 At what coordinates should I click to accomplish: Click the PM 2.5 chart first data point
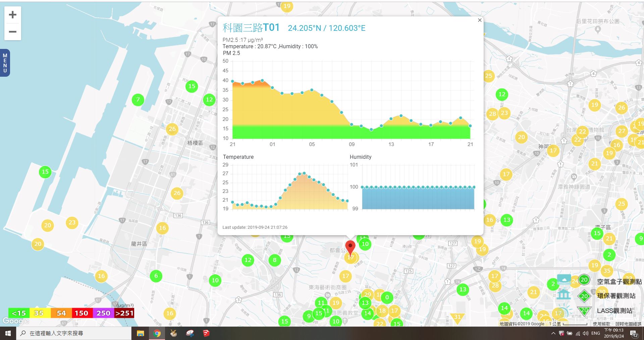[232, 81]
